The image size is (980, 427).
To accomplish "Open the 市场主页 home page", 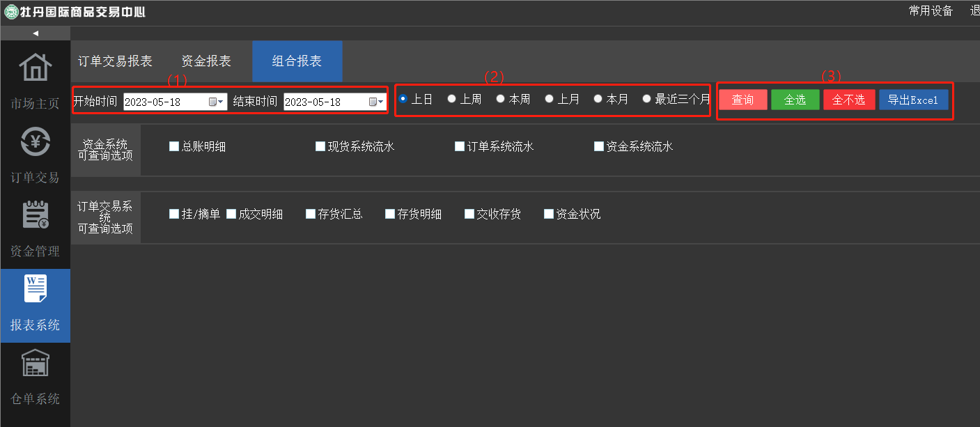I will click(35, 77).
